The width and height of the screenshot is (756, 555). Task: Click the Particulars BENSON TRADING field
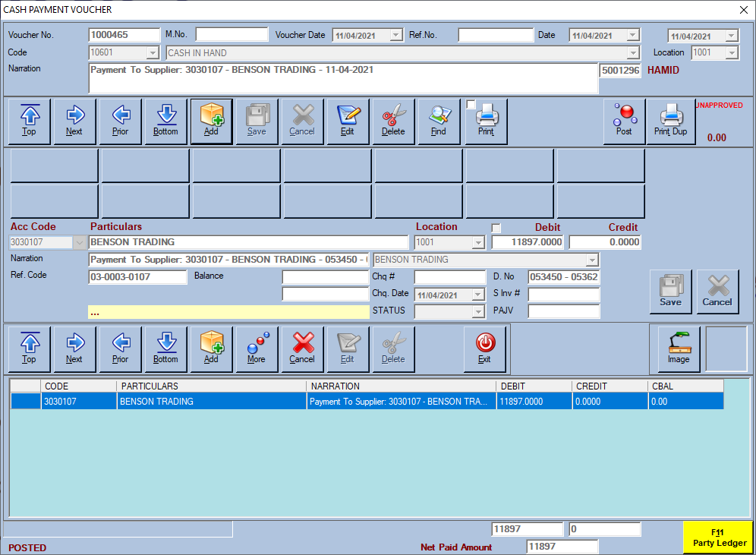click(x=248, y=242)
